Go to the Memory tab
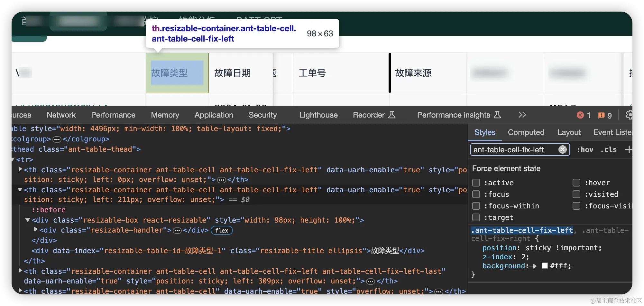This screenshot has width=644, height=306. coord(165,115)
